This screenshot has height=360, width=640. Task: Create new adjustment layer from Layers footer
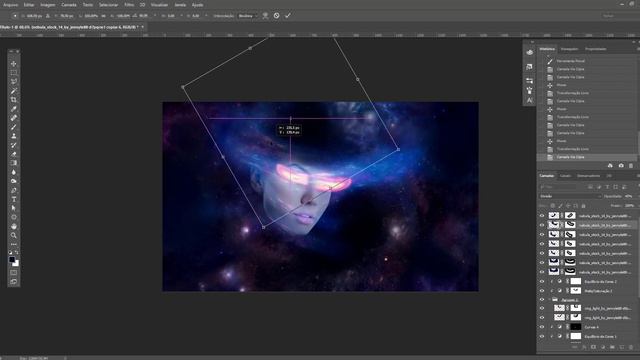point(603,347)
